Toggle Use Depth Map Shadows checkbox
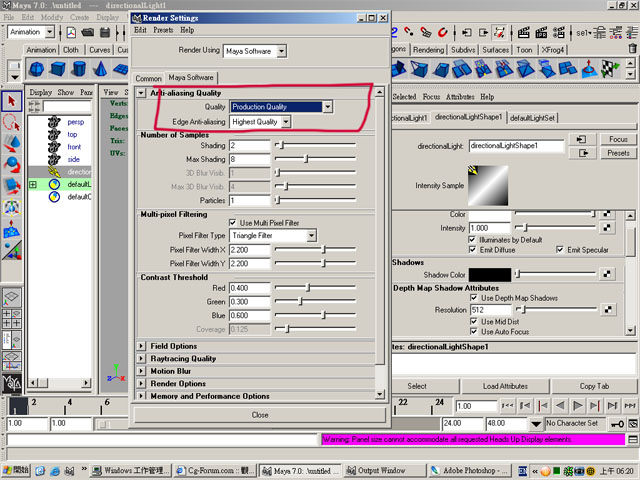This screenshot has height=480, width=640. (x=473, y=298)
